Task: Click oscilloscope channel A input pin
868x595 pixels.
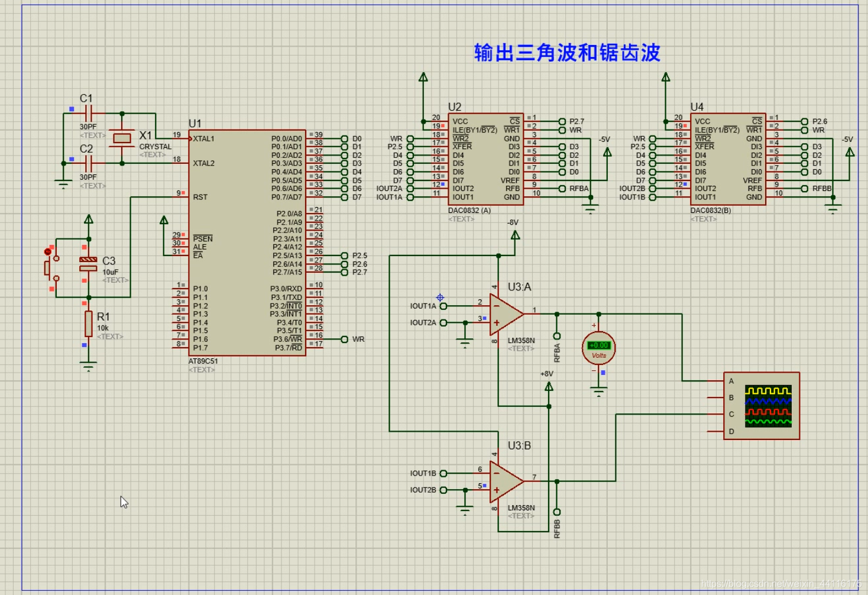Action: (x=716, y=381)
